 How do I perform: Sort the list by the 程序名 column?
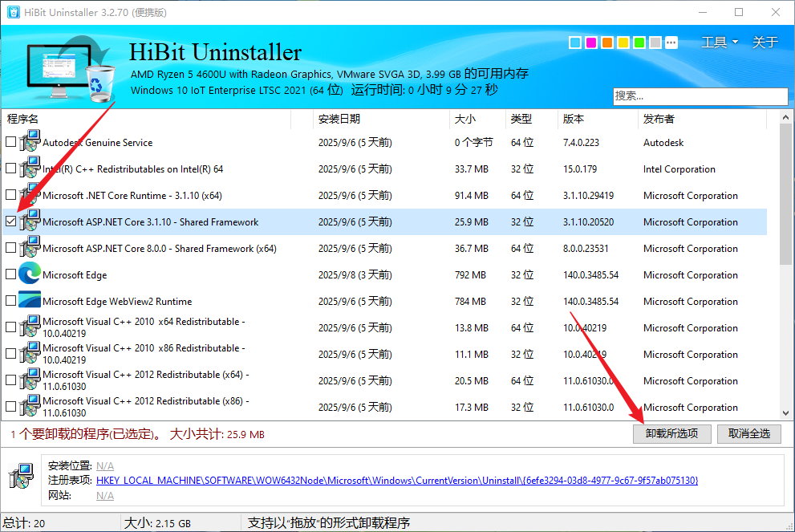(147, 119)
